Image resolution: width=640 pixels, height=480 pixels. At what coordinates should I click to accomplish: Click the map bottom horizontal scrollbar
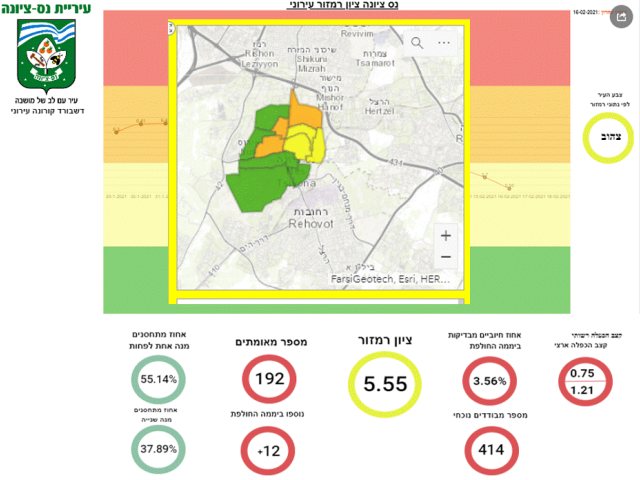(x=319, y=302)
